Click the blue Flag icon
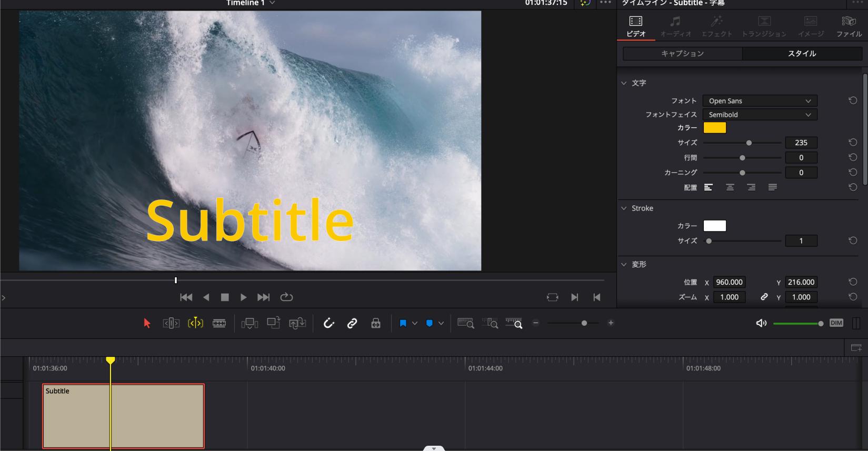The height and width of the screenshot is (451, 868). coord(403,323)
